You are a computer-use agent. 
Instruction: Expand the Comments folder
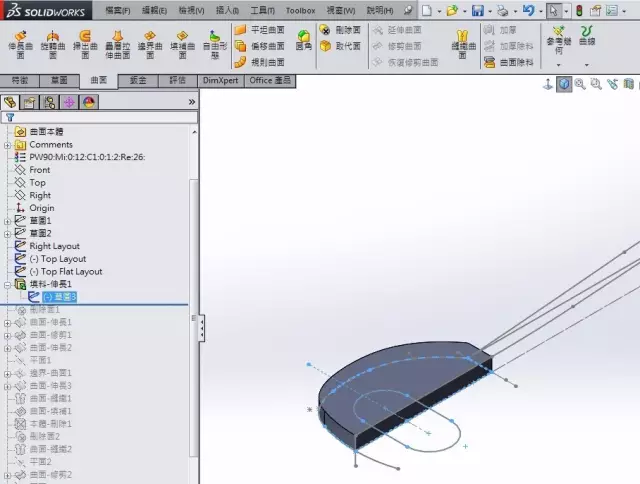pos(7,145)
